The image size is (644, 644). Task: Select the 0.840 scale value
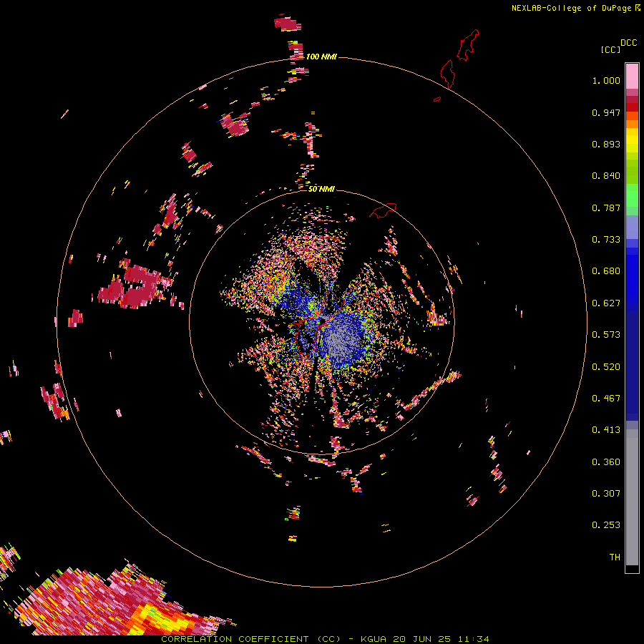point(606,176)
